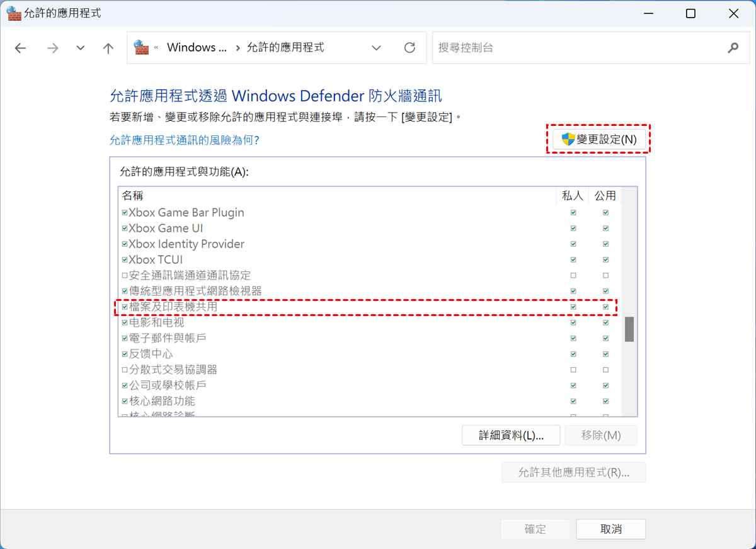
Task: Toggle Xbox Identity Provider public checkbox
Action: (x=605, y=244)
